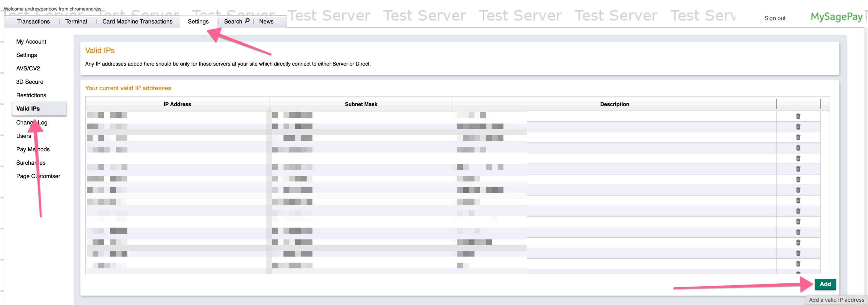Remove the third valid IP with trash icon
The height and width of the screenshot is (305, 868).
point(799,137)
